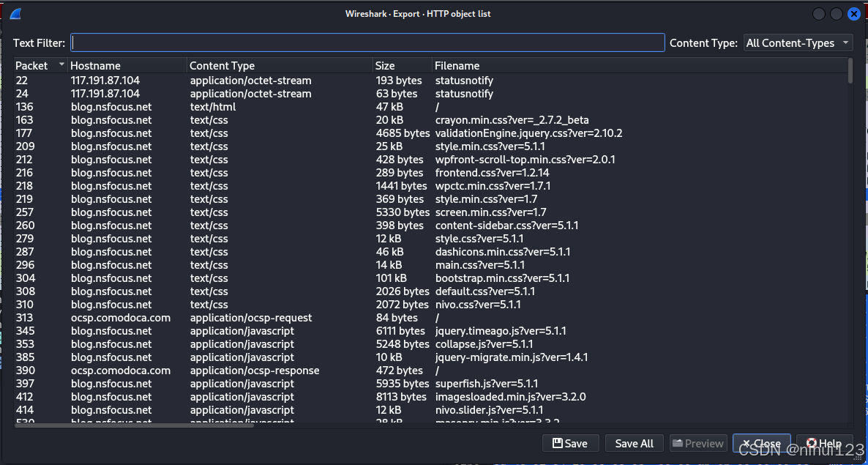This screenshot has height=465, width=868.
Task: Click the maximize window button
Action: point(837,14)
